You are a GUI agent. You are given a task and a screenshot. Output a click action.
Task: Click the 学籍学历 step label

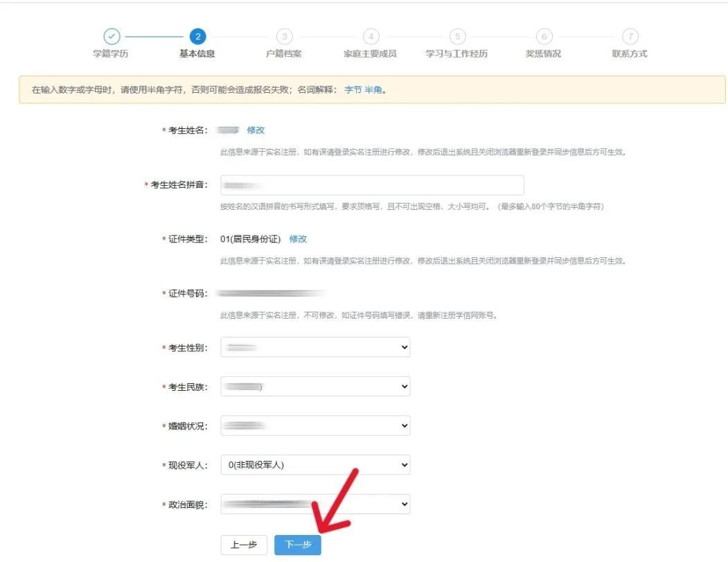pos(111,54)
